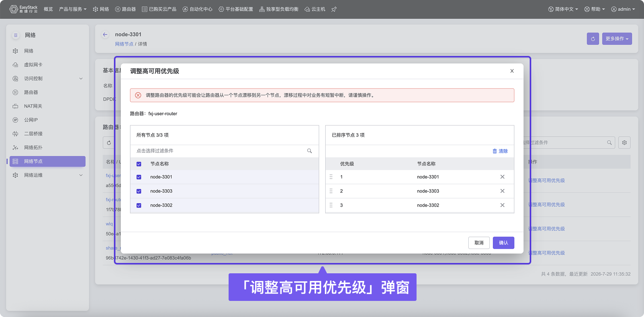
Task: Click the 访问控制 sidebar icon
Action: [15, 79]
